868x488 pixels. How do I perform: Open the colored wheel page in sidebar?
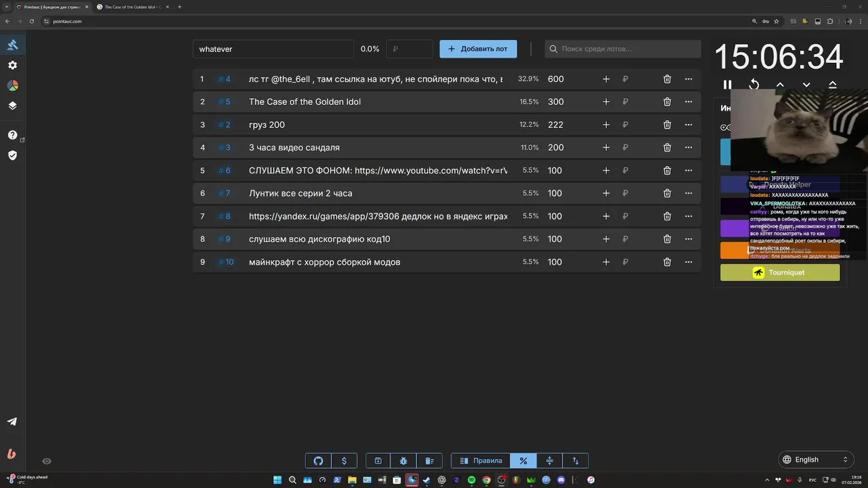click(12, 85)
